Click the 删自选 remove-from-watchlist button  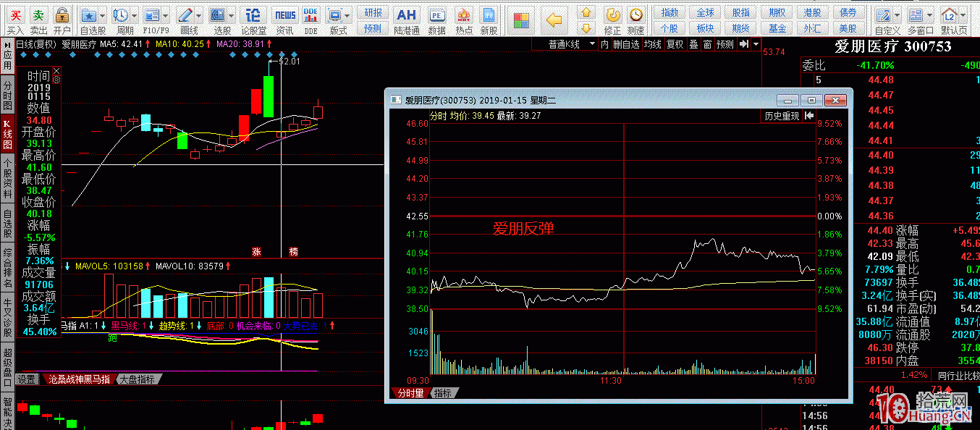point(626,44)
